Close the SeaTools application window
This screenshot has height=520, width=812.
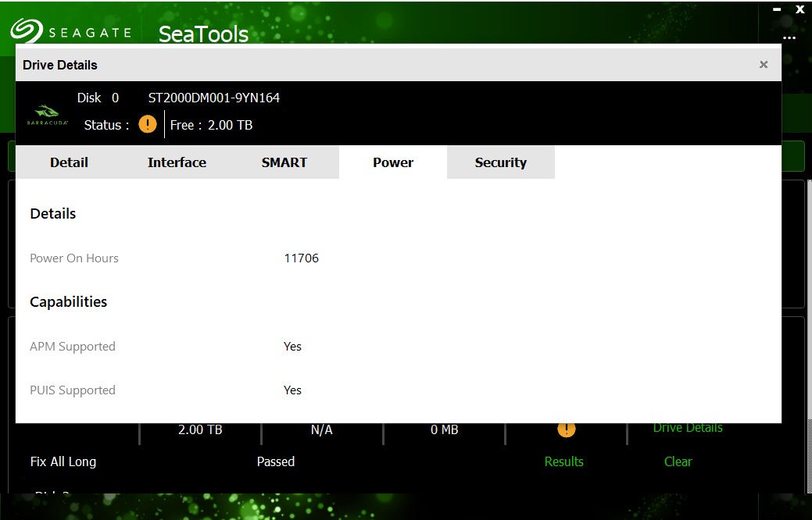pyautogui.click(x=799, y=10)
